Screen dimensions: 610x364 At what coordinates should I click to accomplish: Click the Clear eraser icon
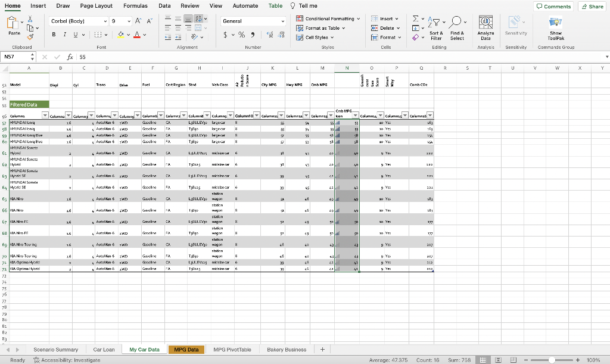pyautogui.click(x=415, y=38)
